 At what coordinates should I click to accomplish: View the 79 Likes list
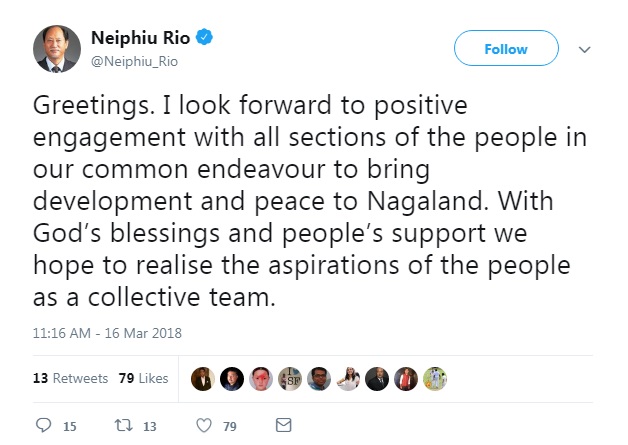143,378
